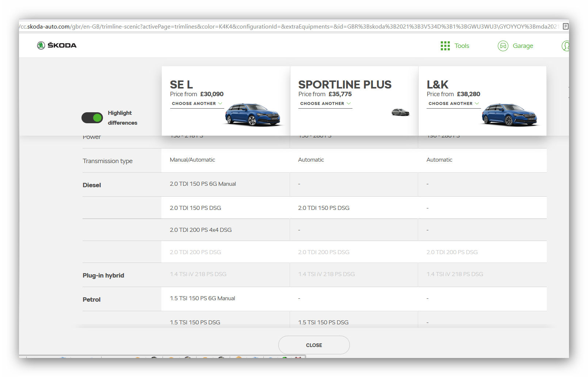
Task: Click L&K 1.4 TSI iV 218 PS DSG
Action: [455, 274]
